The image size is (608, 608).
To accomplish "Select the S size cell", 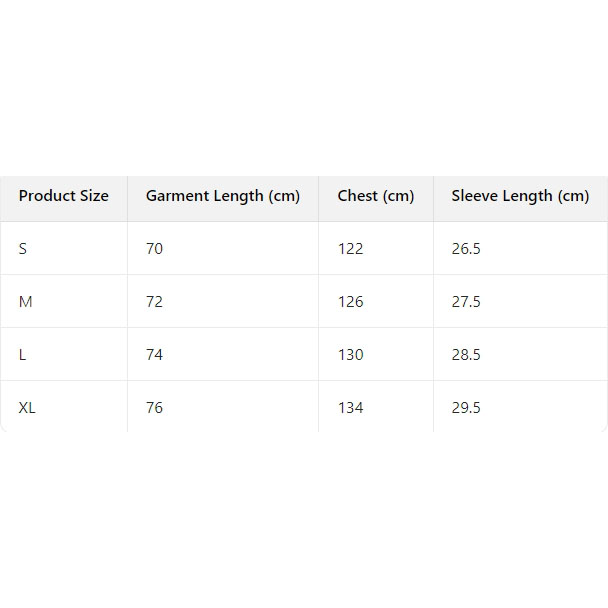I will 23,249.
